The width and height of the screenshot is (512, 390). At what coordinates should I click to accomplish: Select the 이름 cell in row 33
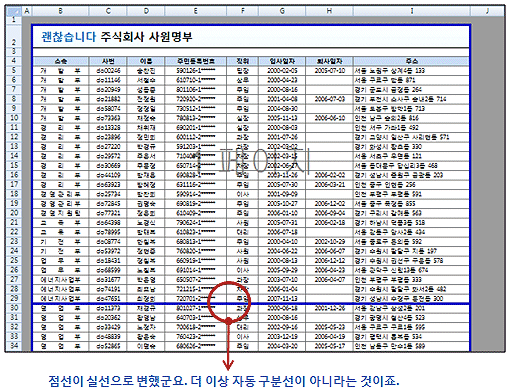[146, 336]
